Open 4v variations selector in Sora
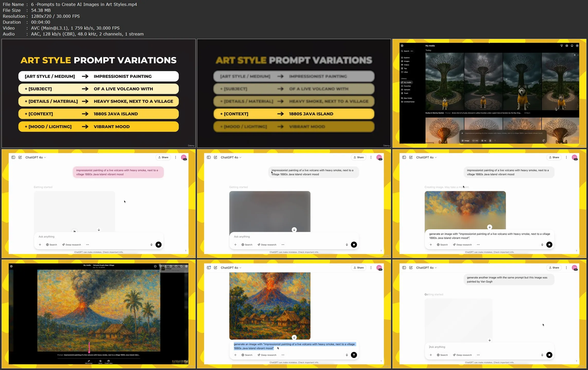Image resolution: width=588 pixels, height=370 pixels. coord(484,141)
